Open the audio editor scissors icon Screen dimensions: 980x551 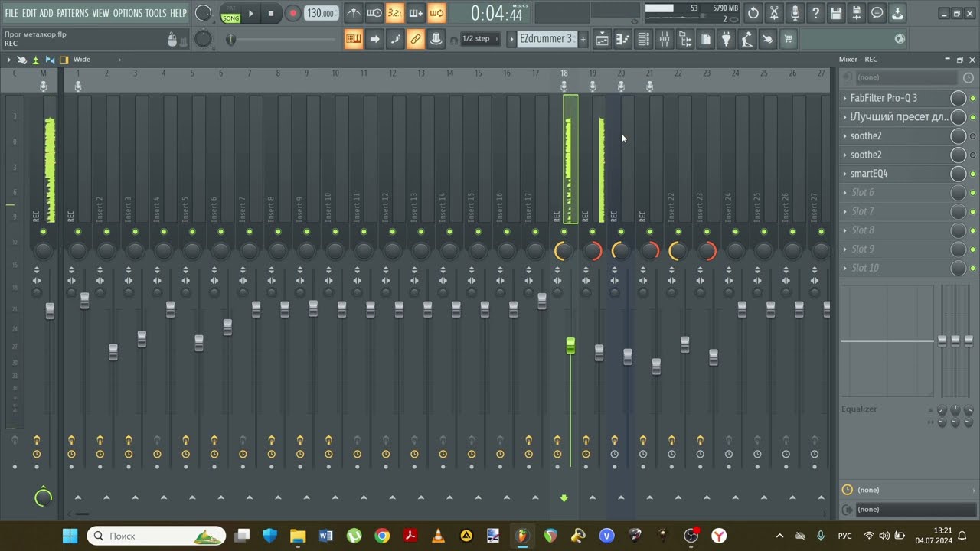(774, 13)
